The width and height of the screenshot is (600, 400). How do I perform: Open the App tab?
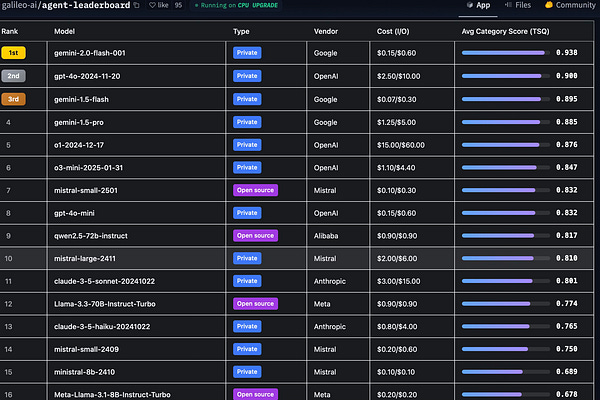pyautogui.click(x=478, y=5)
